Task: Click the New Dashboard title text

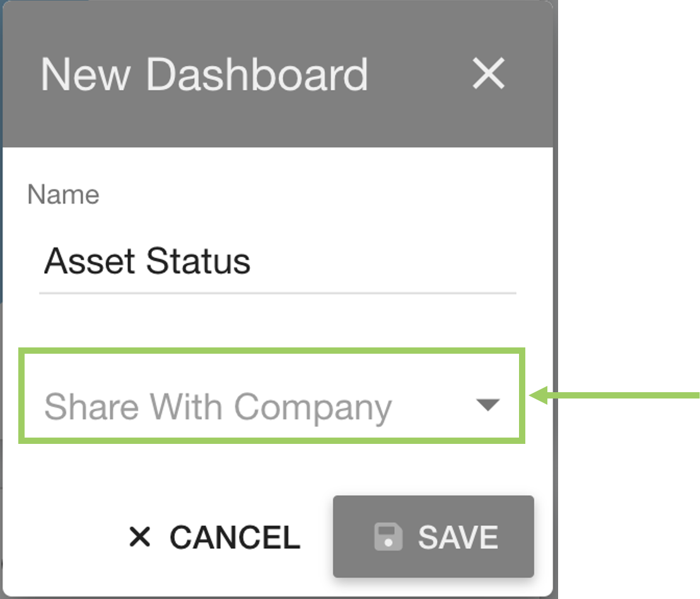Action: click(204, 74)
